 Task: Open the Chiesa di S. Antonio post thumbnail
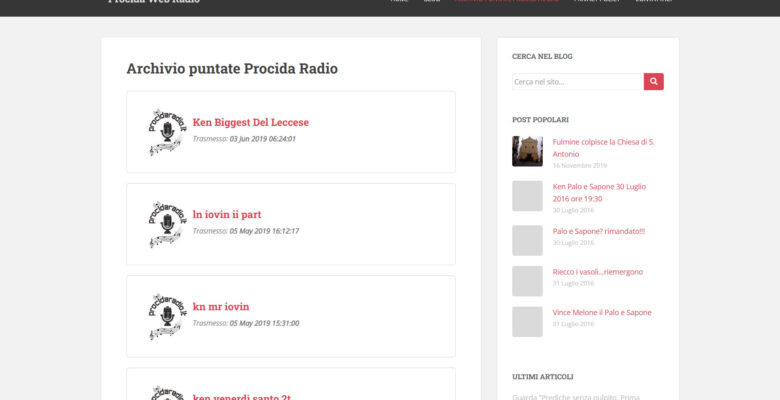pos(527,152)
